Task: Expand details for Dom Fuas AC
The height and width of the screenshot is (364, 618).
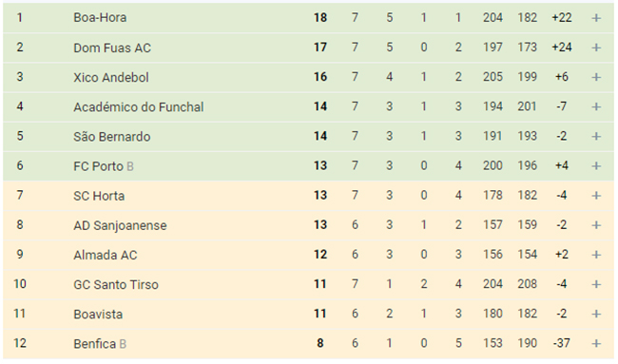Action: 596,48
